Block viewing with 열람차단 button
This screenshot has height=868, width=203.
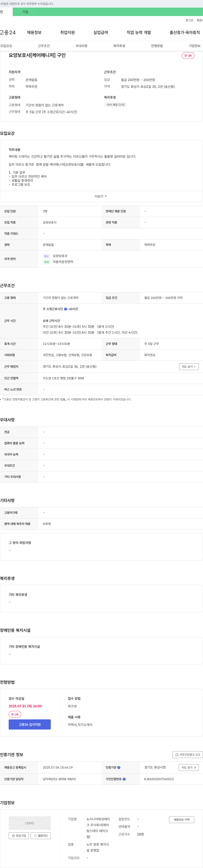click(41, 835)
